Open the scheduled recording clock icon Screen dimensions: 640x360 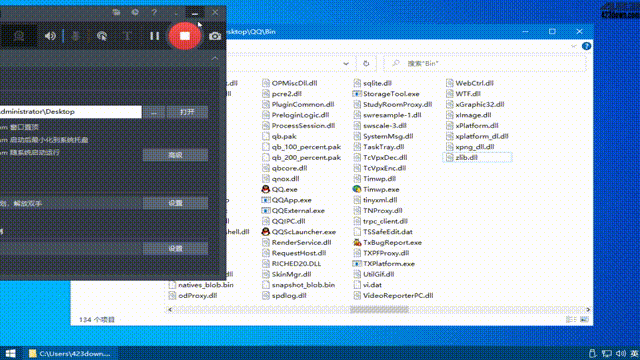pos(135,12)
